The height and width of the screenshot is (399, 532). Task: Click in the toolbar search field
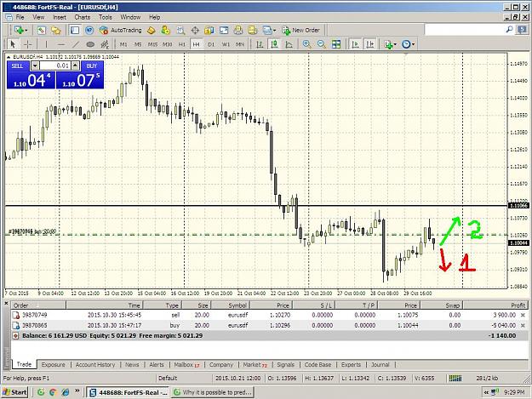[x=464, y=30]
